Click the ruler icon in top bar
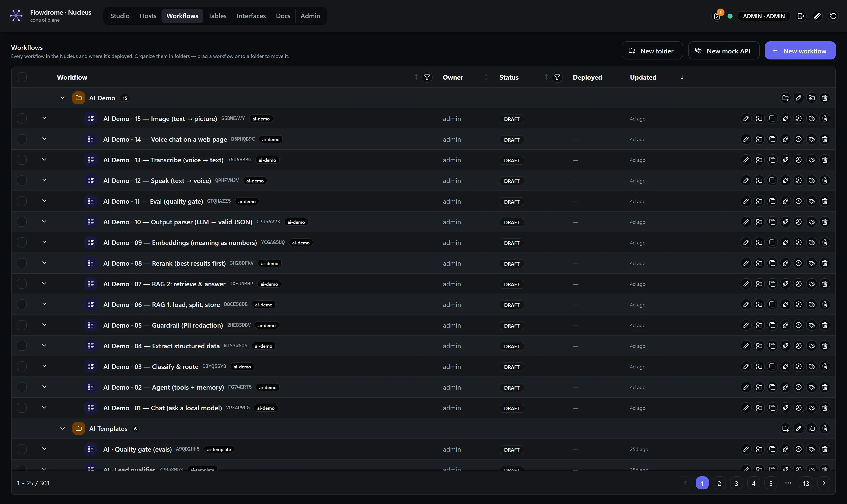847x504 pixels. coord(817,16)
